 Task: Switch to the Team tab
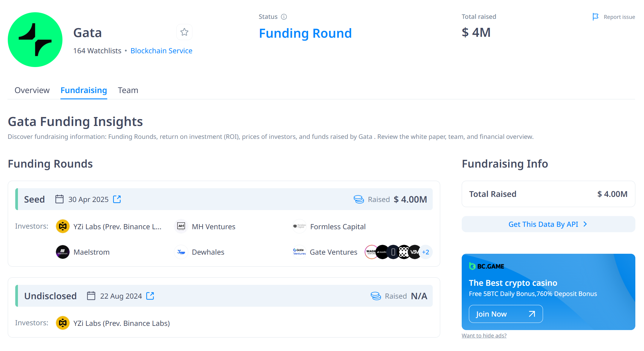pos(128,90)
